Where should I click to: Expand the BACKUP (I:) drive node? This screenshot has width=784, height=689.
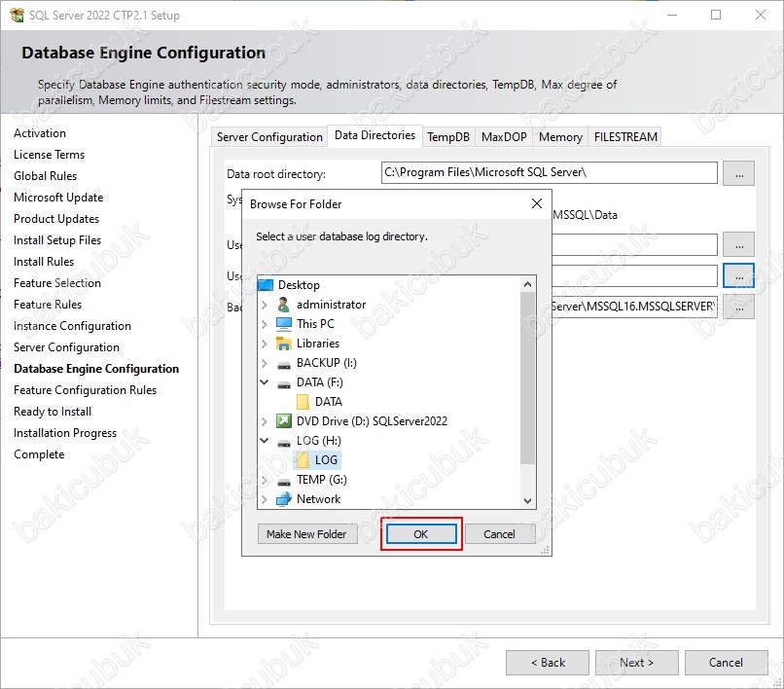click(265, 363)
